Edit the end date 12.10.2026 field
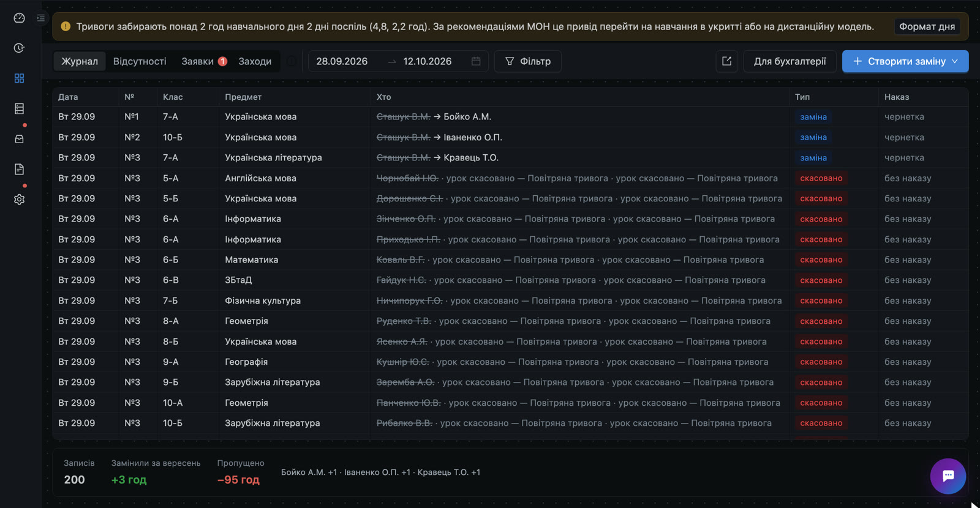 pos(428,61)
